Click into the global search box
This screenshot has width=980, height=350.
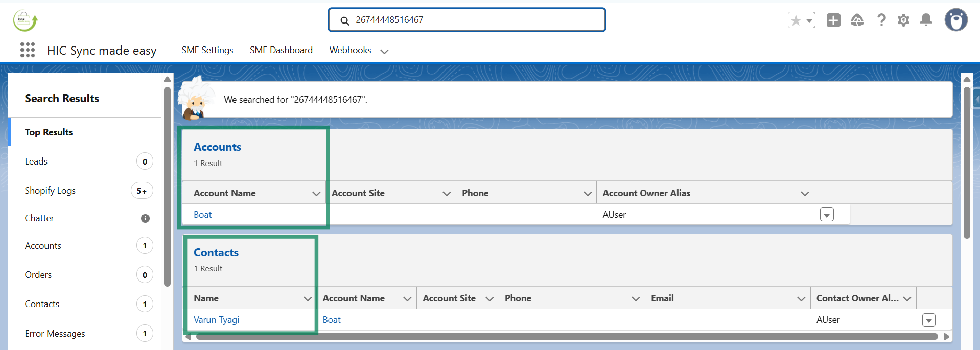pos(466,20)
